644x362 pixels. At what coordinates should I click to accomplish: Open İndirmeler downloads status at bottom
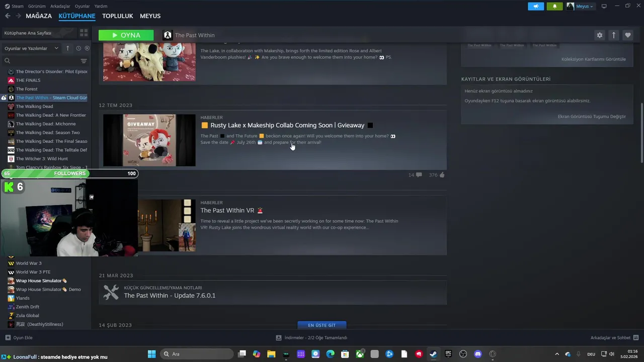coord(311,338)
